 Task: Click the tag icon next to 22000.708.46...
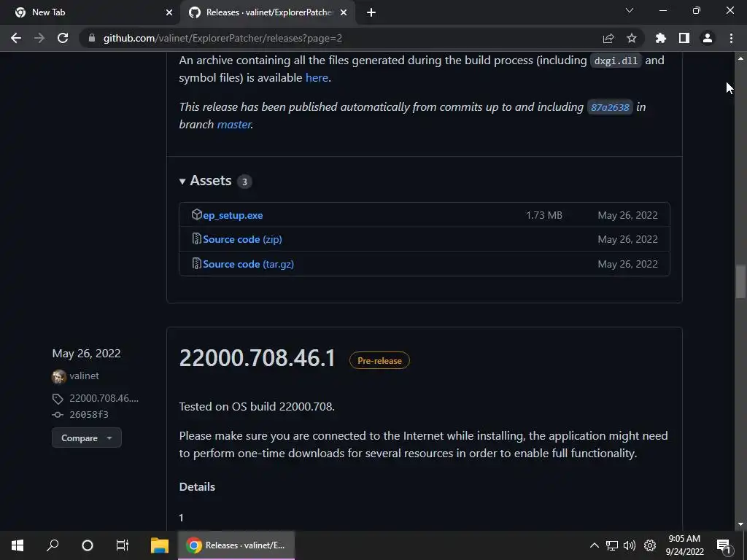coord(58,399)
